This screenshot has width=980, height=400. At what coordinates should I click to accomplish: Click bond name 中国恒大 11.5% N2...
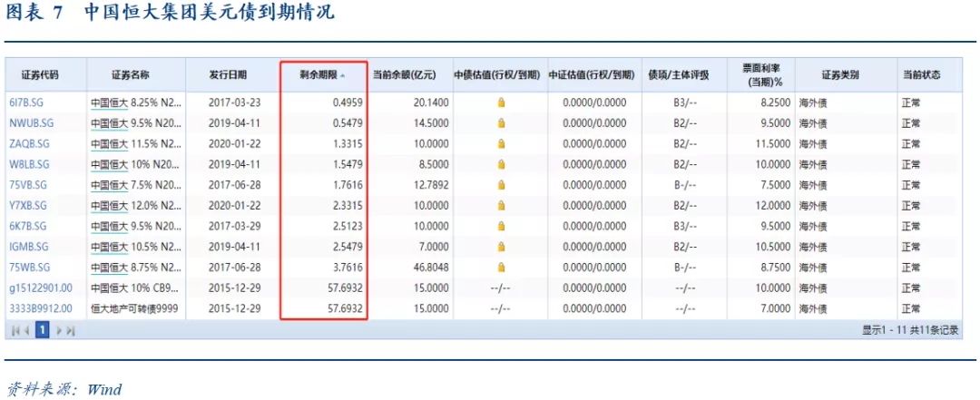coord(136,143)
